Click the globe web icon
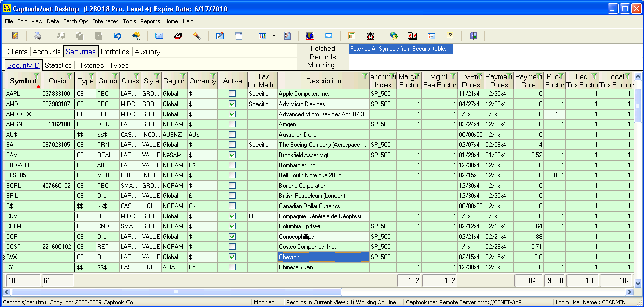644x307 pixels. coord(393,36)
